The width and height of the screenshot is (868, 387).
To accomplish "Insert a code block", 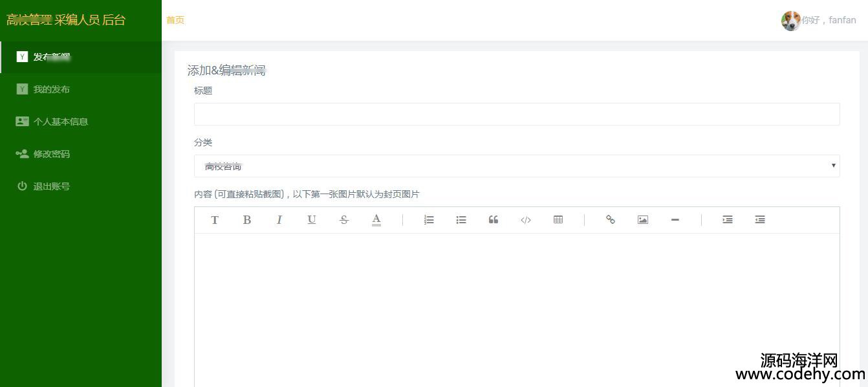I will pyautogui.click(x=526, y=220).
